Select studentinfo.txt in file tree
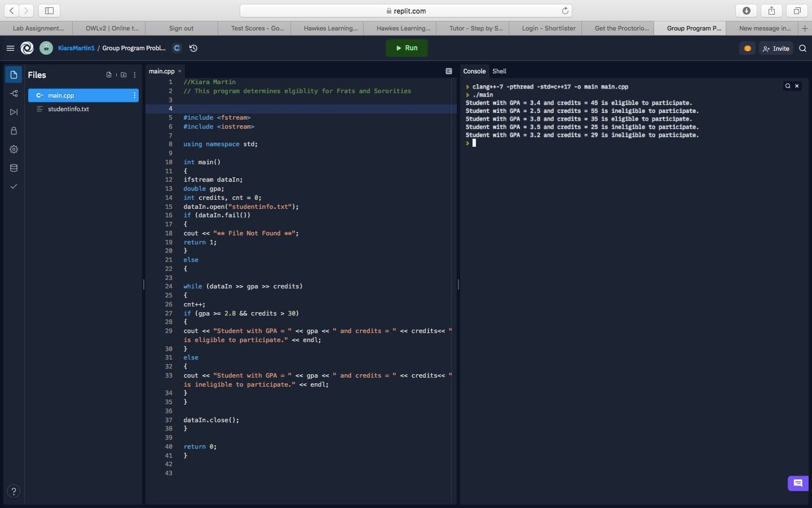The width and height of the screenshot is (812, 508). coord(68,110)
